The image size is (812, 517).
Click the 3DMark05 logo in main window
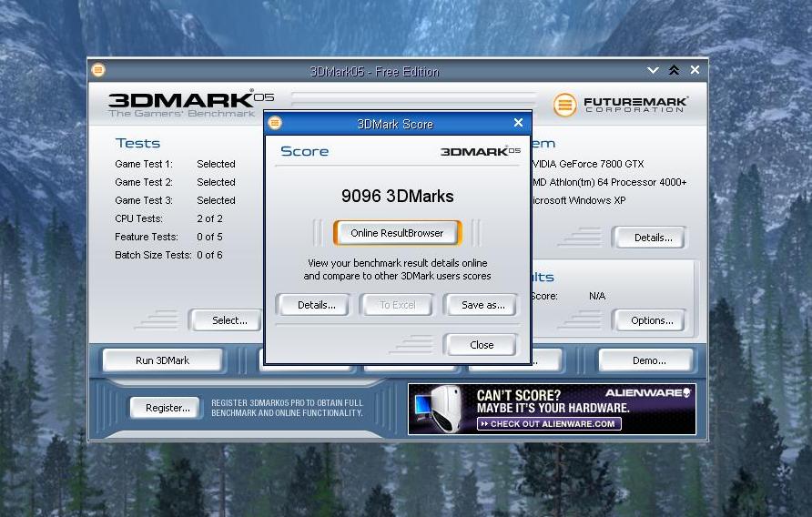pos(191,103)
